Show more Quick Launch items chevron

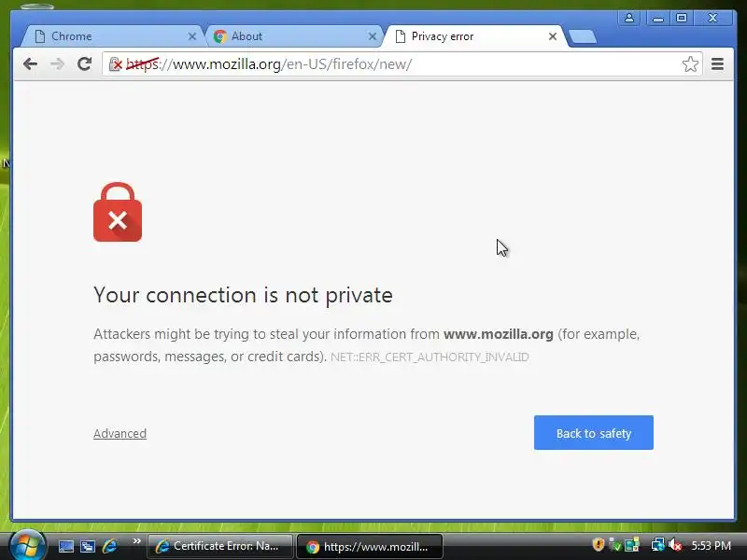tap(136, 541)
